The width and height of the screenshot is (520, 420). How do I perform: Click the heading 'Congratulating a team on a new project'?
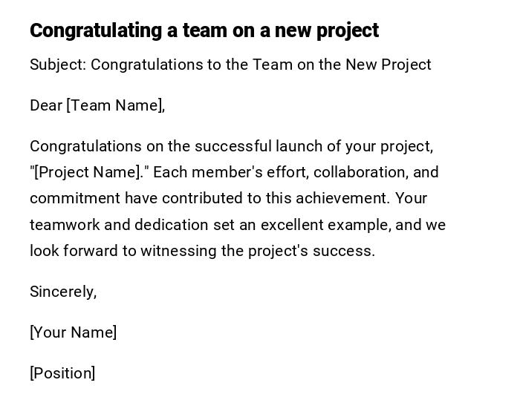[204, 30]
